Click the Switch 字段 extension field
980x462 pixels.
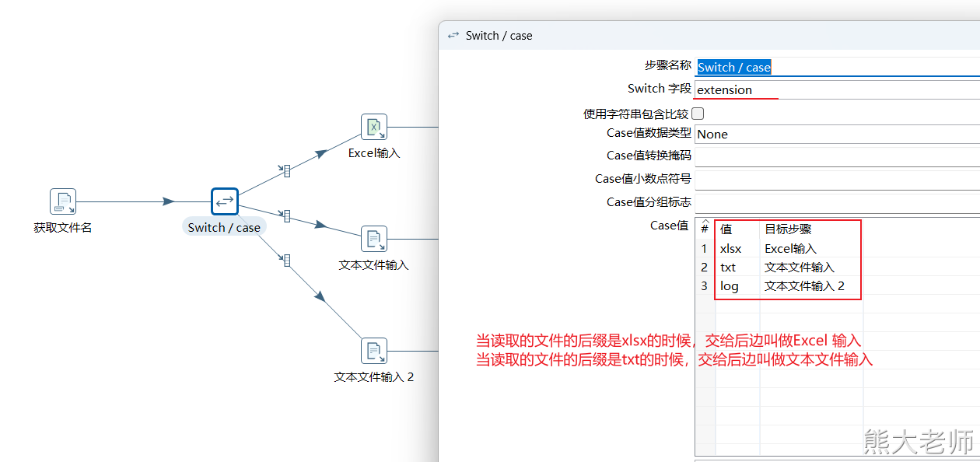838,89
